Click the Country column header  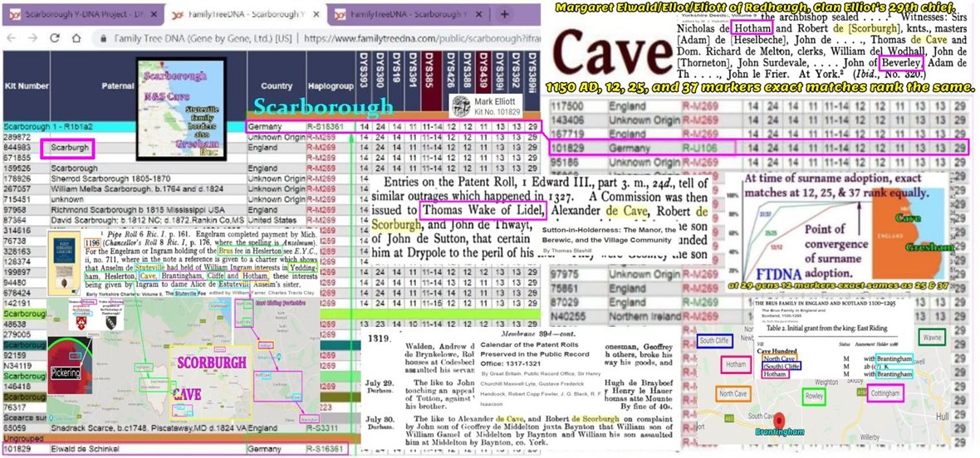(276, 85)
